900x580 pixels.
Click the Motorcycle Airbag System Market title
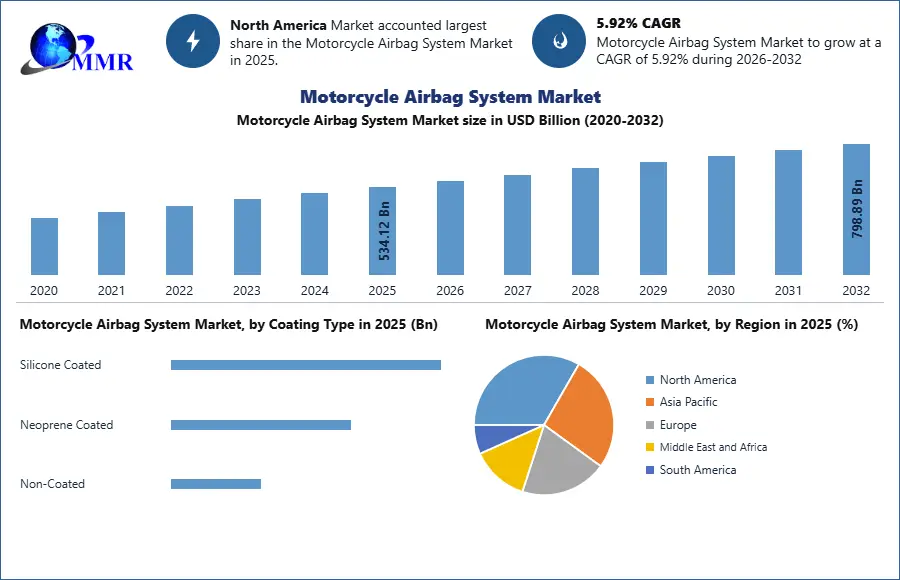(450, 97)
